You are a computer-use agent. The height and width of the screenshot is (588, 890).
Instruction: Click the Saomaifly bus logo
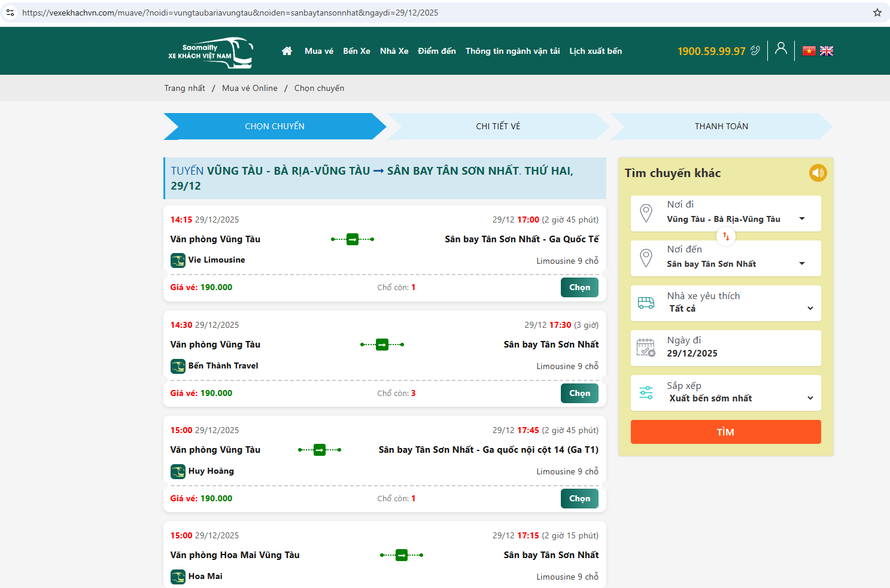[x=211, y=52]
